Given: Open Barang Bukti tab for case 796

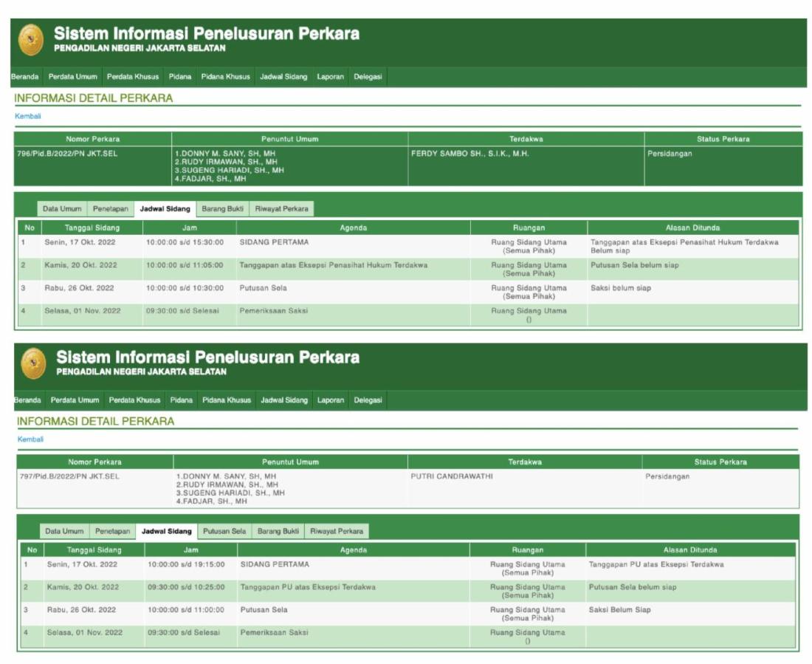Looking at the screenshot, I should coord(223,209).
